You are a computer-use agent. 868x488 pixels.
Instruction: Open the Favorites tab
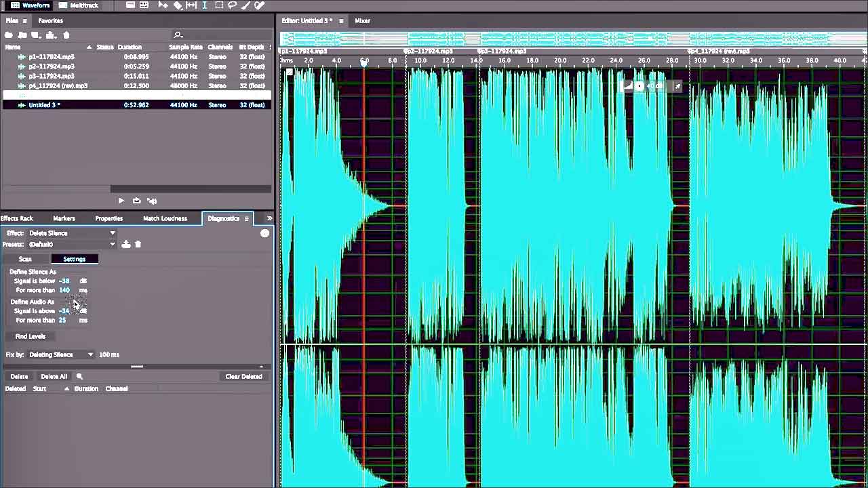point(50,21)
